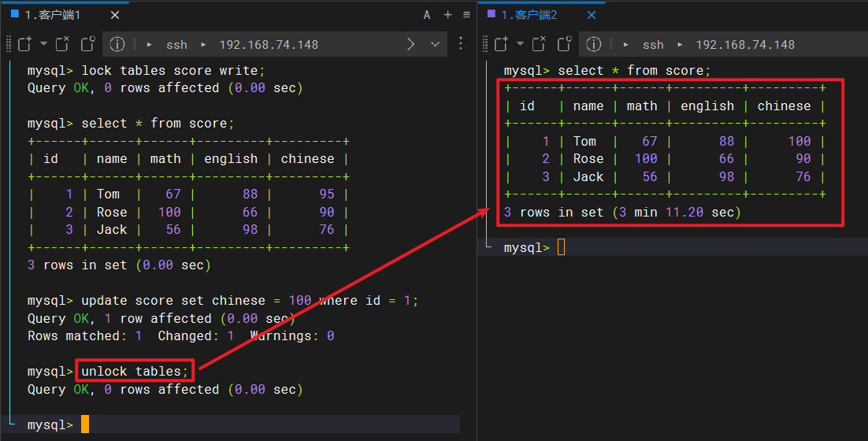
Task: Click Tom's chinese value 95 in 客户端1
Action: (x=327, y=195)
